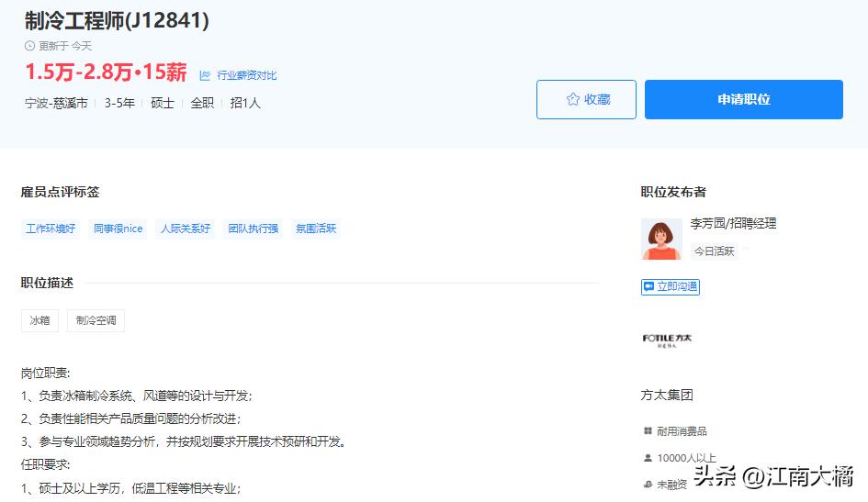Click the 硕士 education requirement
868x502 pixels.
[163, 104]
